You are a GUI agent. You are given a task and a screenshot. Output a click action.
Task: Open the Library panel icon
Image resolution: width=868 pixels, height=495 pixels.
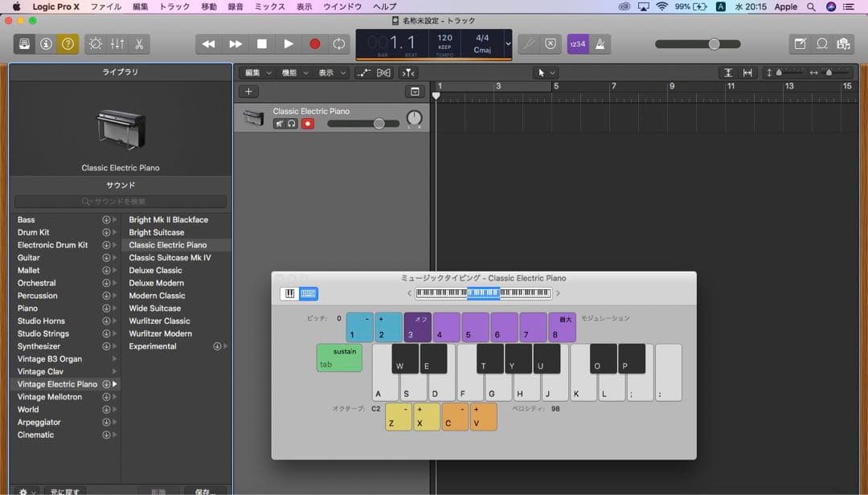click(25, 44)
